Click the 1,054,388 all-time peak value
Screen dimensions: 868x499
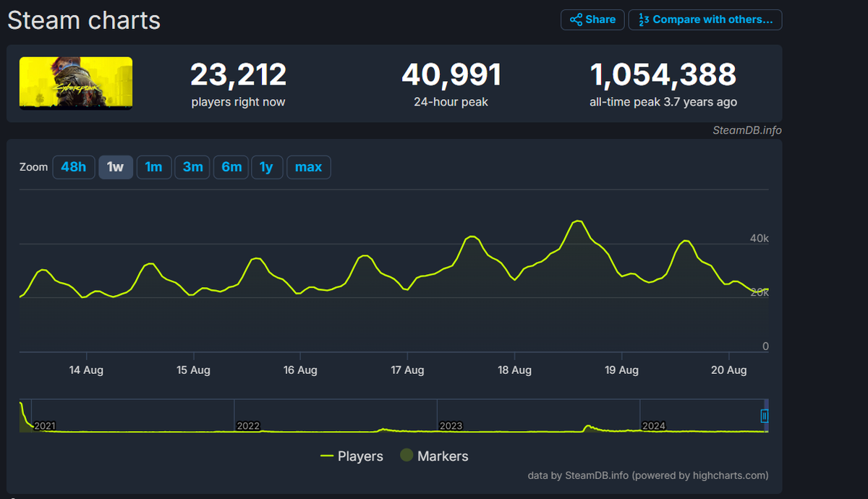coord(663,74)
